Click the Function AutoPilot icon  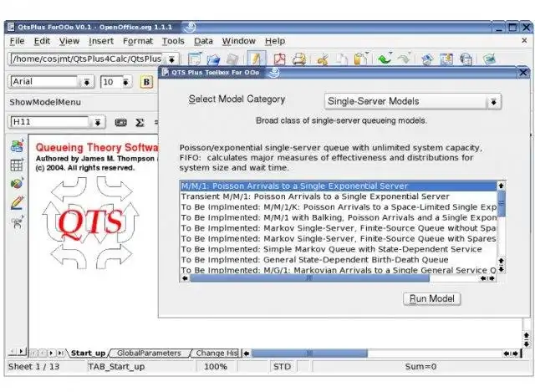click(x=120, y=123)
